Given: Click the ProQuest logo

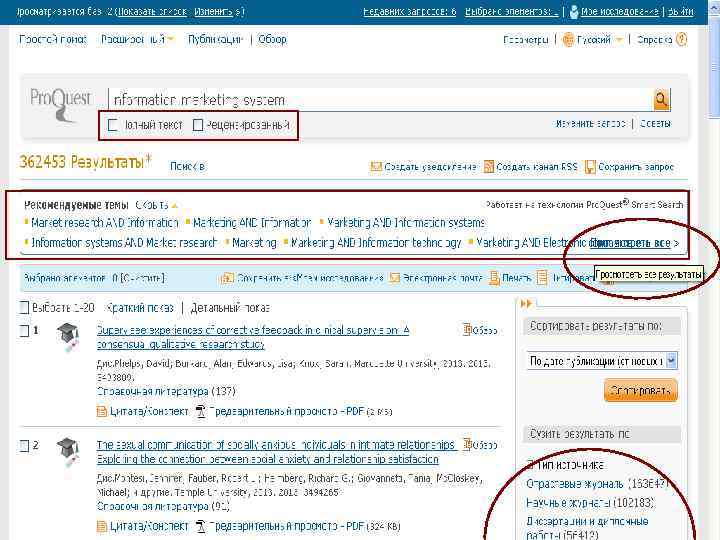Looking at the screenshot, I should 61,104.
